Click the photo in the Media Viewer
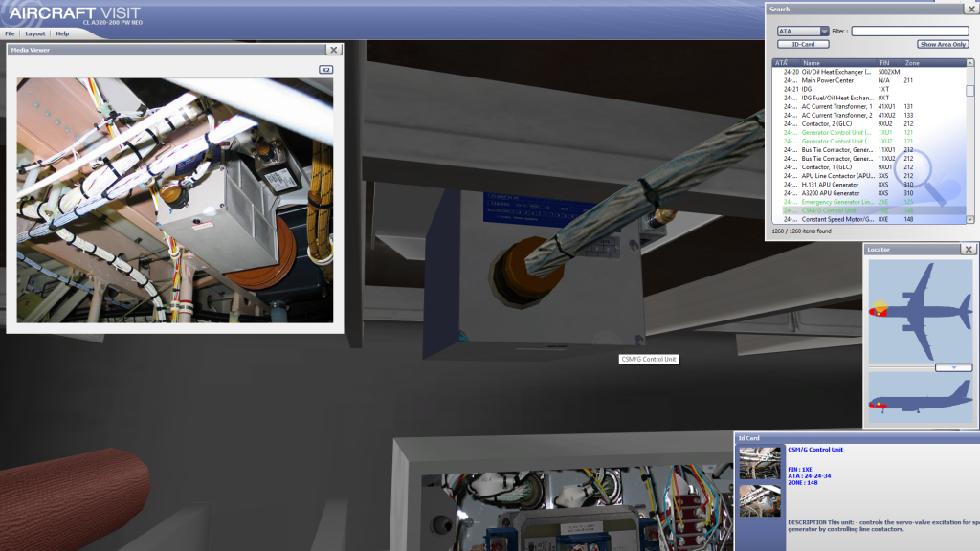 tap(175, 200)
